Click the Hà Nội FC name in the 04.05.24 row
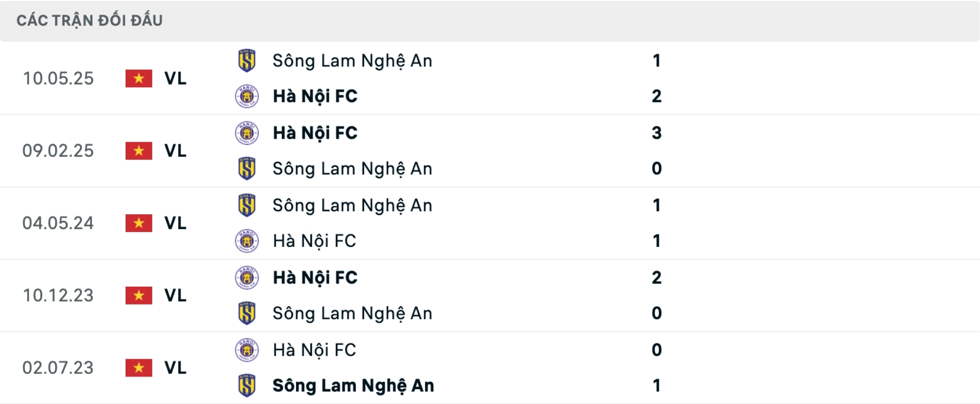The width and height of the screenshot is (980, 404). pyautogui.click(x=315, y=241)
